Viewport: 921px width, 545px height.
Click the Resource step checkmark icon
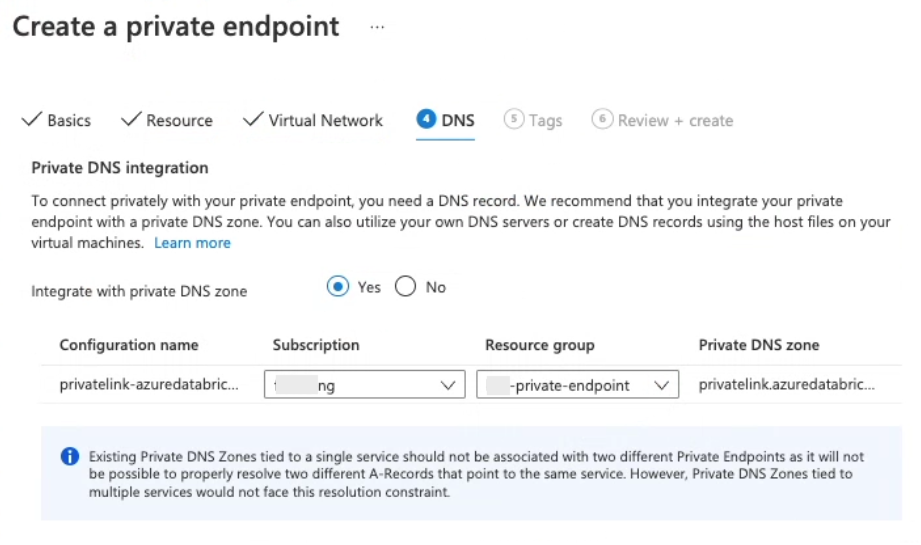pyautogui.click(x=131, y=120)
